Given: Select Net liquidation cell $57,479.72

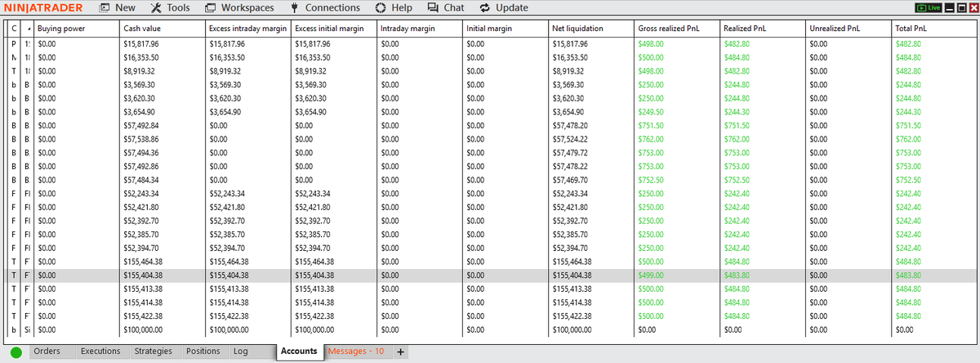Looking at the screenshot, I should pyautogui.click(x=591, y=153).
